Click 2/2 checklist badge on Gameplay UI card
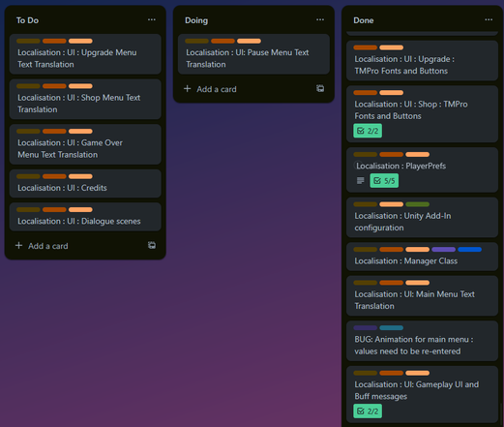The image size is (504, 427). pos(368,412)
